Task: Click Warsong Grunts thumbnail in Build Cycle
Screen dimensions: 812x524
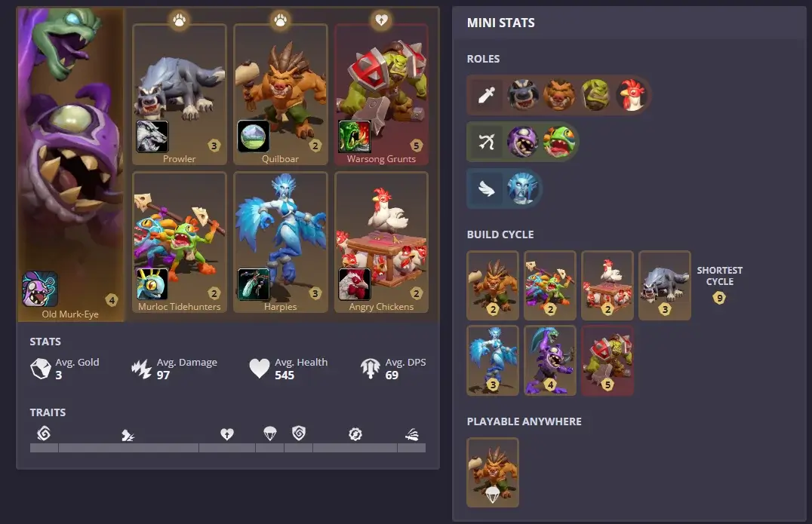Action: 607,360
